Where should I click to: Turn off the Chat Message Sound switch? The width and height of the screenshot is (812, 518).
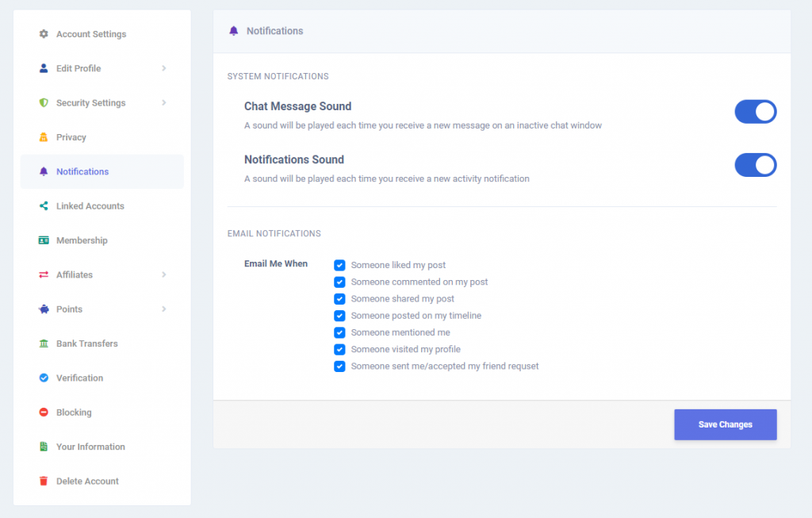pyautogui.click(x=756, y=112)
